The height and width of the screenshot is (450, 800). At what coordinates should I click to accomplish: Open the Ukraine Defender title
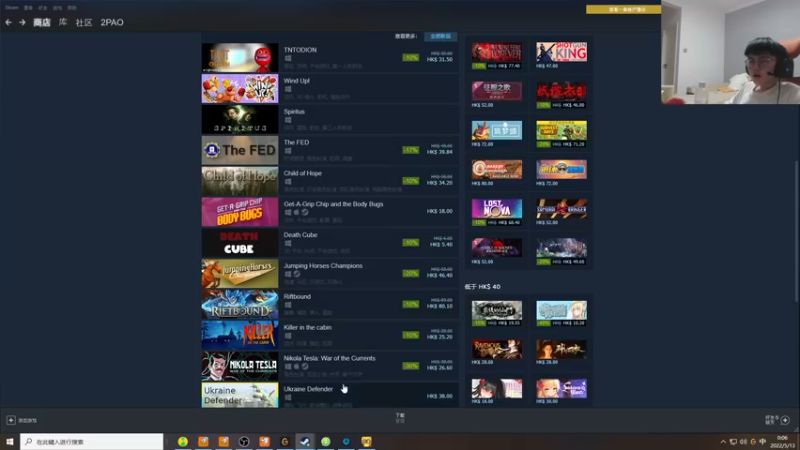pyautogui.click(x=308, y=389)
